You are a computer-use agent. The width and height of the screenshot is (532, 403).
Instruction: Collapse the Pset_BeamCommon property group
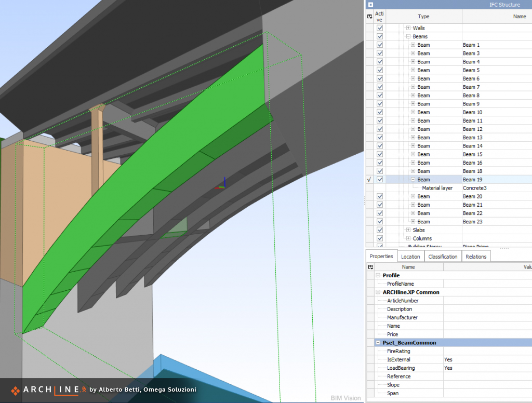point(378,343)
